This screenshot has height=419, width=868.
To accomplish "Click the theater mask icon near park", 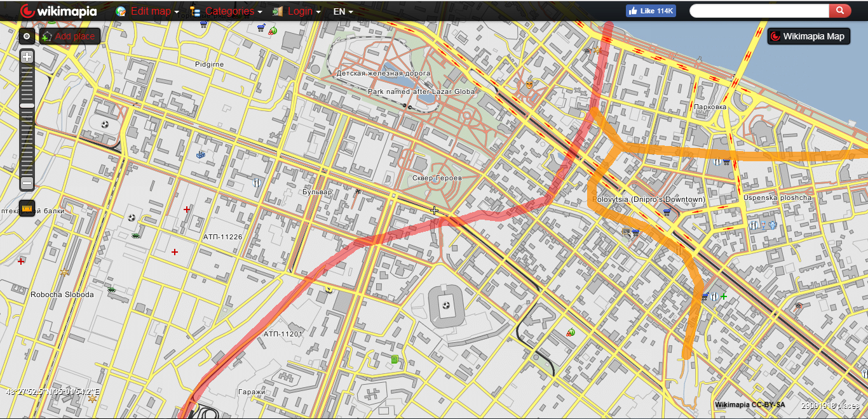I will pos(529,84).
